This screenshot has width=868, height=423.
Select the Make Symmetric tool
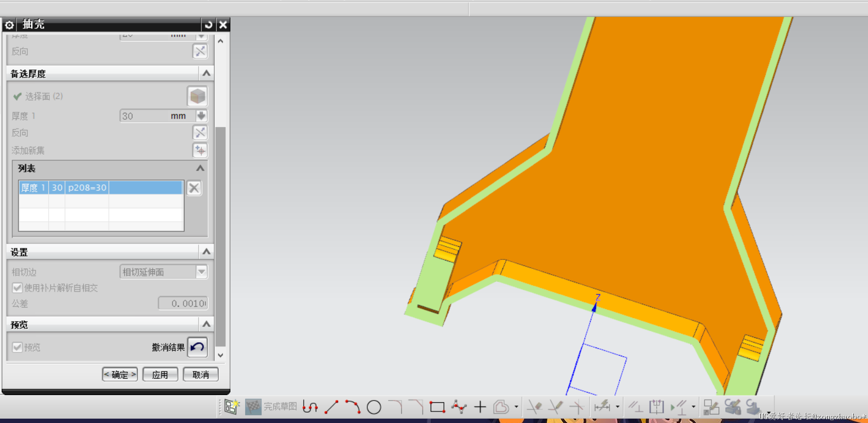click(x=656, y=407)
